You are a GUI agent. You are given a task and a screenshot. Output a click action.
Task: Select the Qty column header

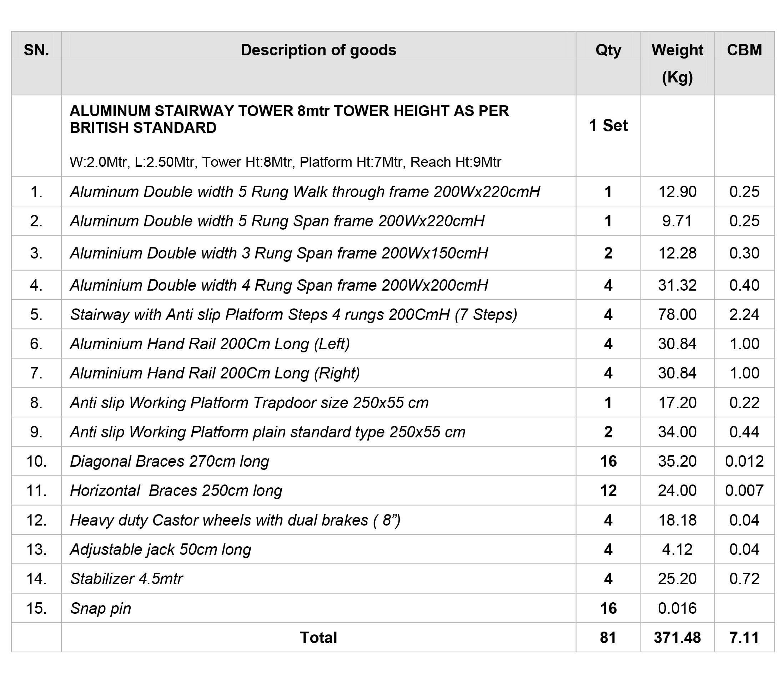point(608,50)
